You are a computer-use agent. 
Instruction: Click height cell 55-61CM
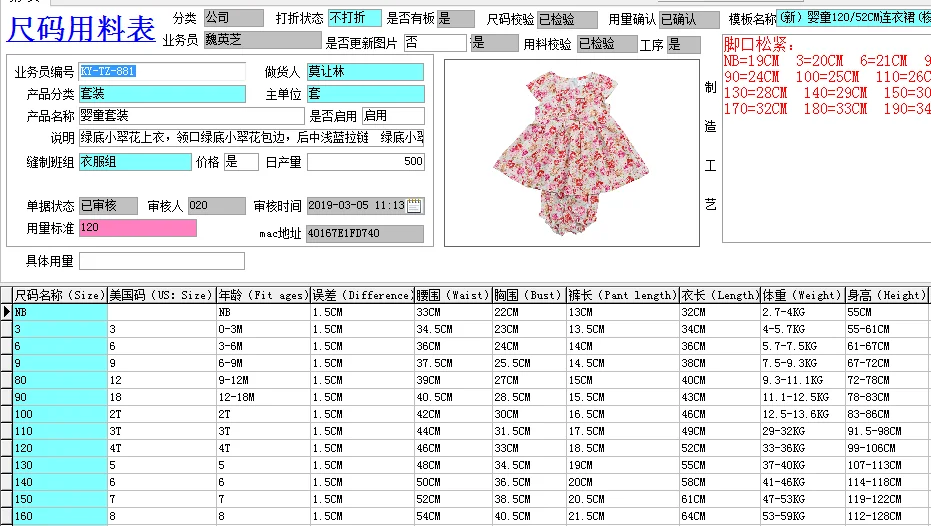[x=886, y=329]
